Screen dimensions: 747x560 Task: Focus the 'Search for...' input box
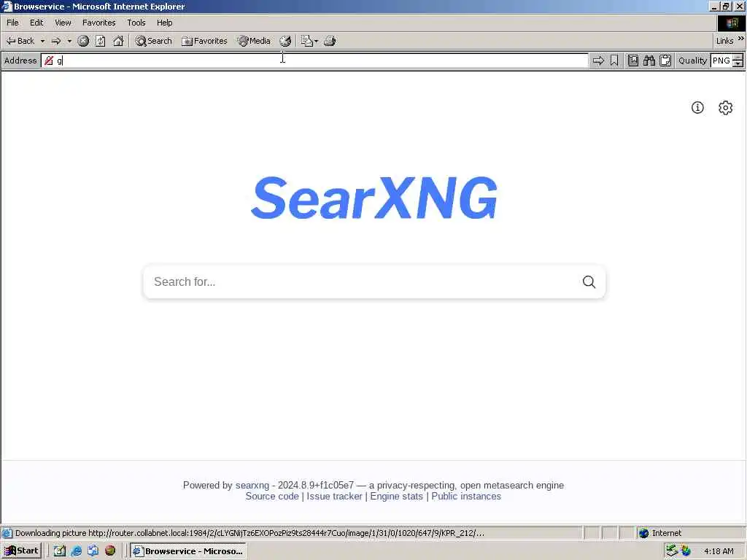point(362,282)
